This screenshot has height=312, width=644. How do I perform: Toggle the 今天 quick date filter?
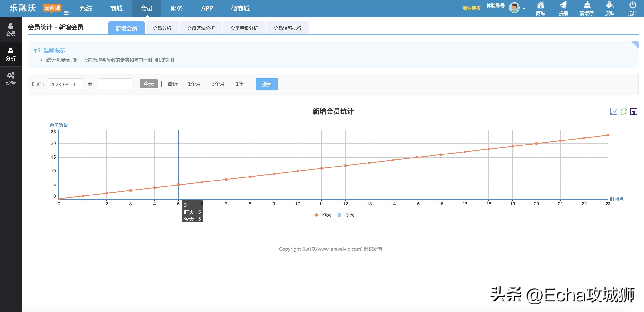pos(148,84)
